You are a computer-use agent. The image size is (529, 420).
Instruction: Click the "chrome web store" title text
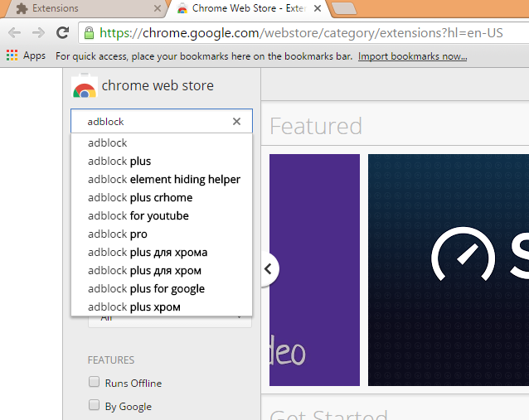coord(158,85)
